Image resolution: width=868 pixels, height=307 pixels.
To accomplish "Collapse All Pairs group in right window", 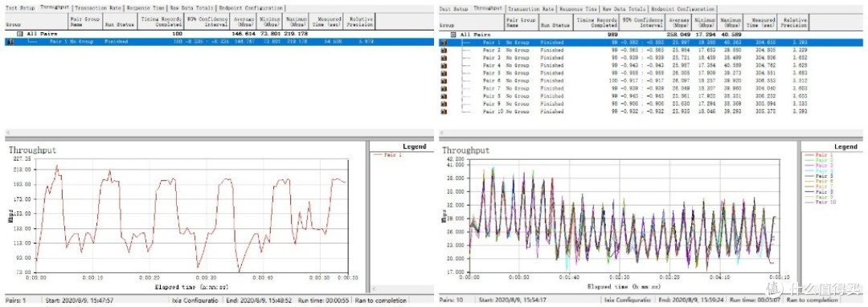I will tap(454, 35).
